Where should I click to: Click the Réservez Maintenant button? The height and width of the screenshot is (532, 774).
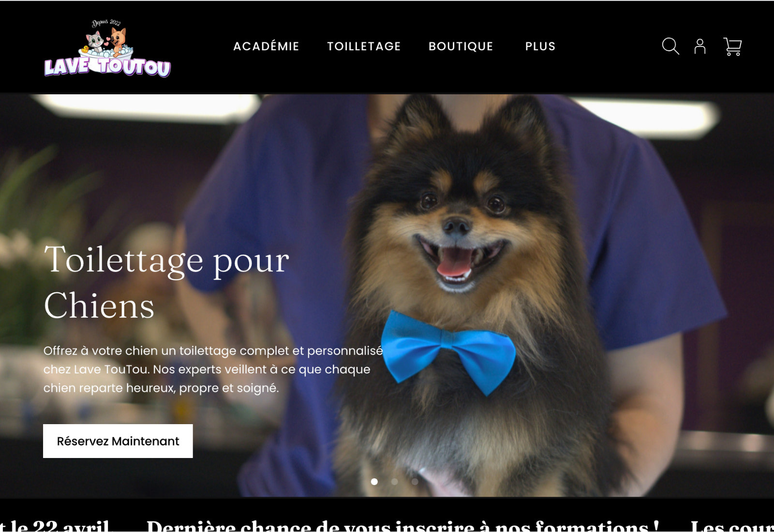click(x=118, y=441)
